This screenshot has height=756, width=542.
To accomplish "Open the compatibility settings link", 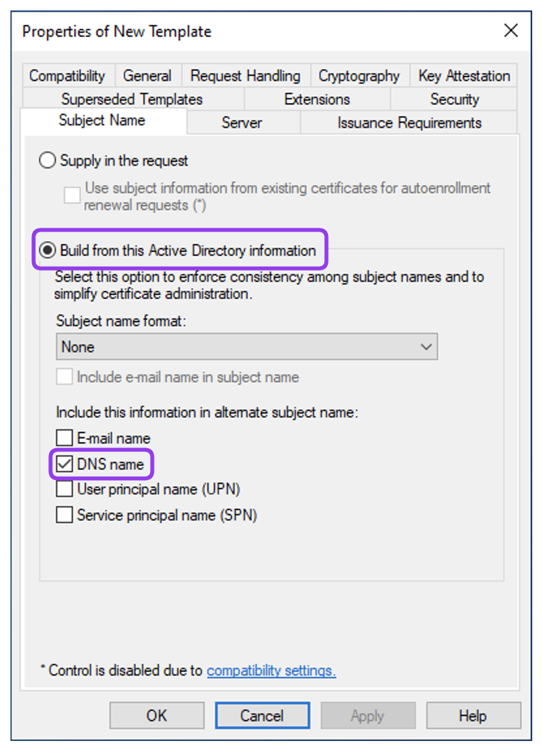I will [x=271, y=671].
